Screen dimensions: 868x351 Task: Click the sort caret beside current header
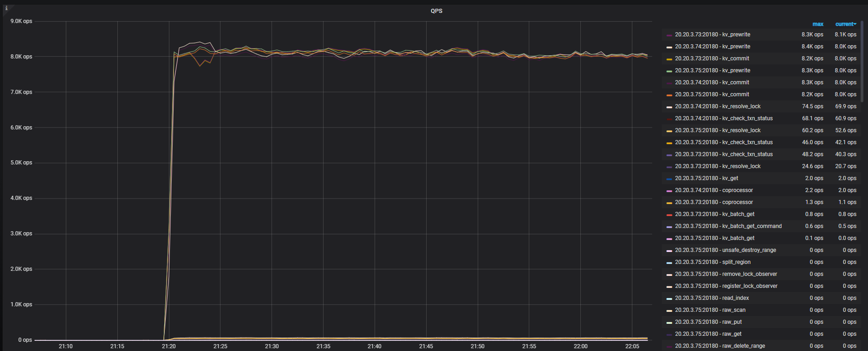point(855,24)
